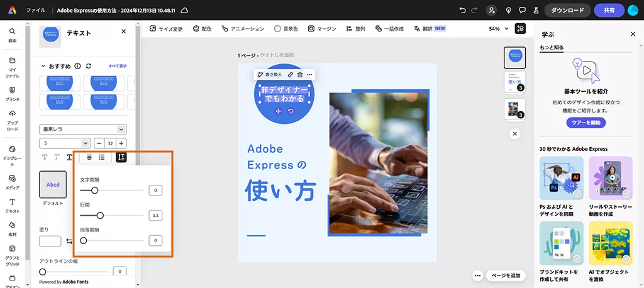Open the beaker beta features icon

536,10
